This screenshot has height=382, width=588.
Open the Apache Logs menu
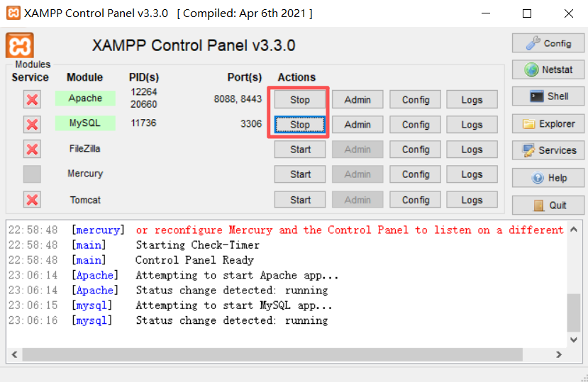pyautogui.click(x=472, y=100)
